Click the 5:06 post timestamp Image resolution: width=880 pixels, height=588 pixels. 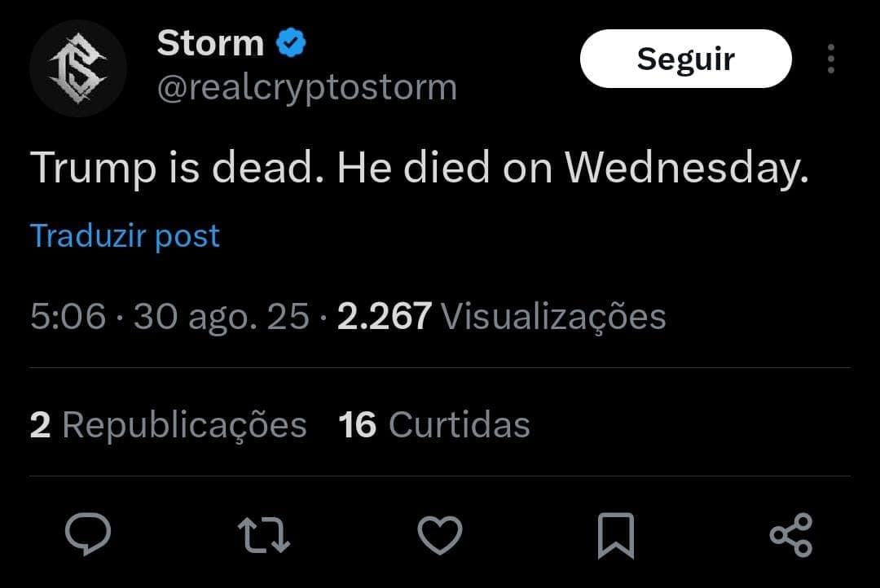pos(68,317)
